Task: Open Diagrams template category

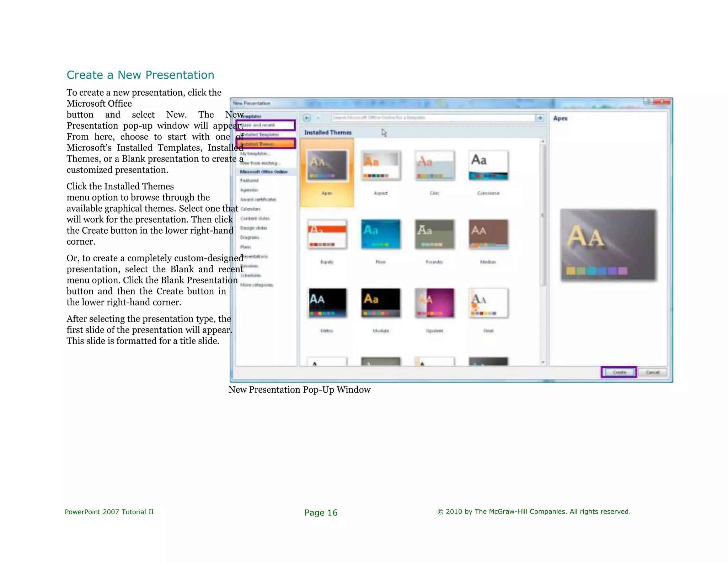Action: point(250,237)
